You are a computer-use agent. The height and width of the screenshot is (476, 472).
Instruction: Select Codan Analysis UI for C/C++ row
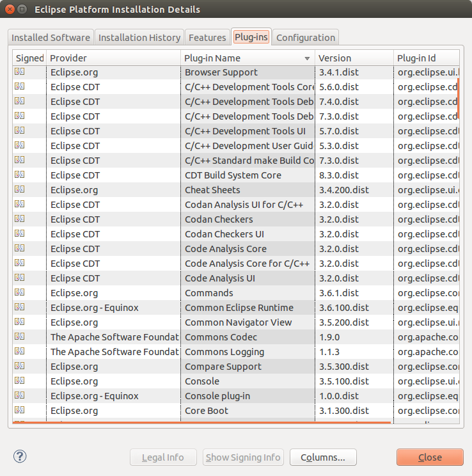[x=236, y=205]
